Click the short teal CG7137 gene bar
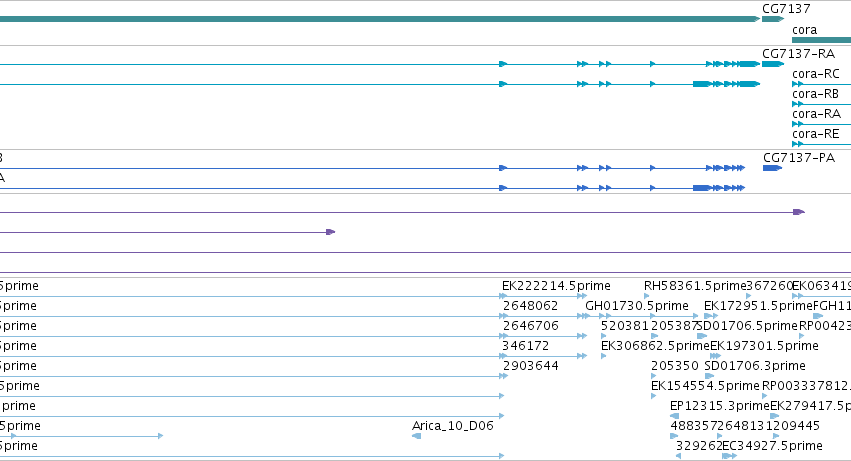 point(772,19)
